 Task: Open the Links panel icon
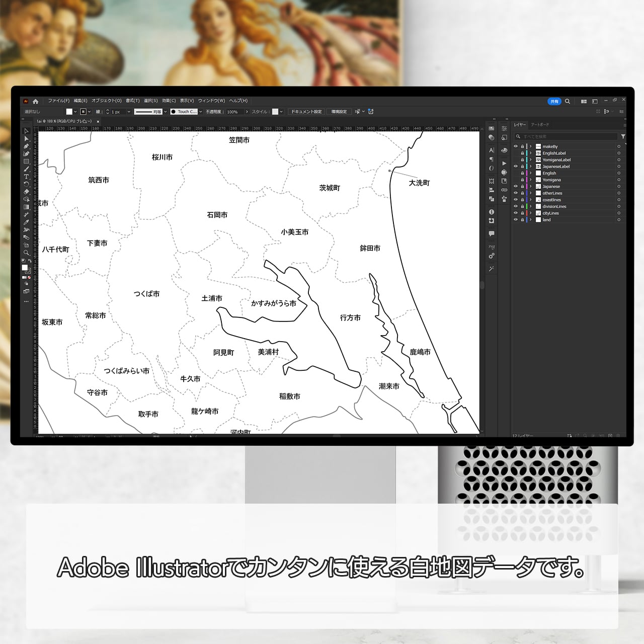[504, 190]
